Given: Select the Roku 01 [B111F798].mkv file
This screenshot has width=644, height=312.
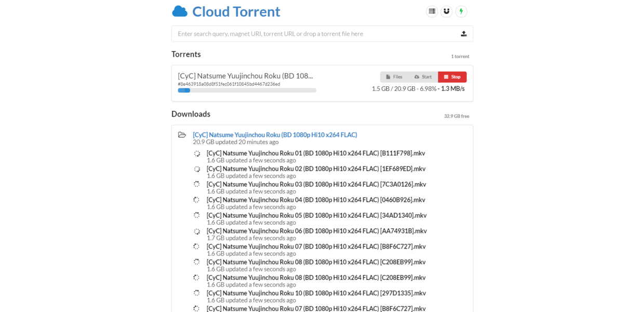Looking at the screenshot, I should pyautogui.click(x=316, y=153).
